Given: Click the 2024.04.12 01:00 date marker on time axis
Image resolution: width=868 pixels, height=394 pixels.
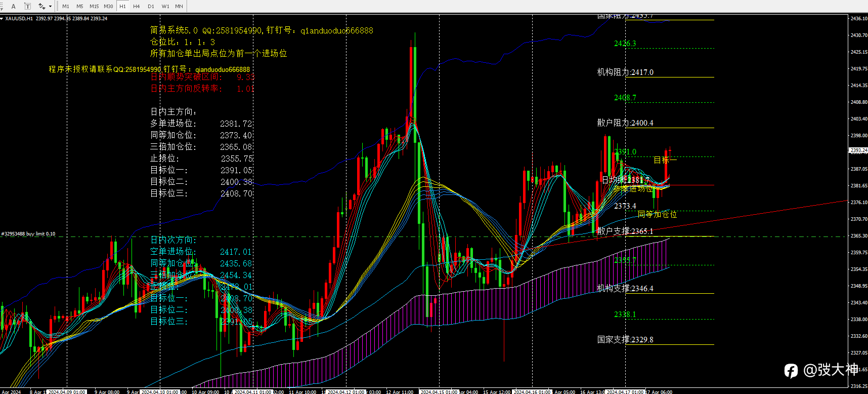Looking at the screenshot, I should (x=346, y=391).
